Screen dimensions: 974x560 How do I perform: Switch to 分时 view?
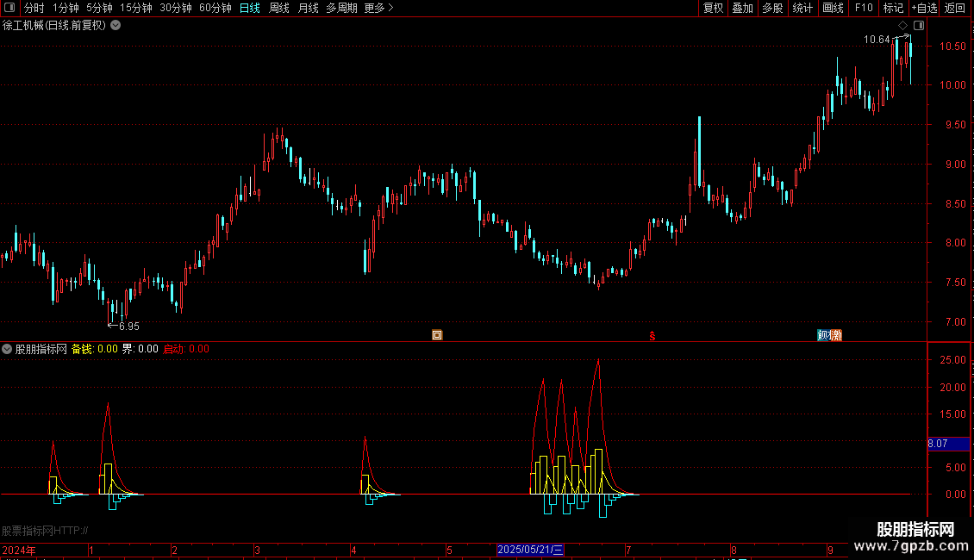point(34,8)
